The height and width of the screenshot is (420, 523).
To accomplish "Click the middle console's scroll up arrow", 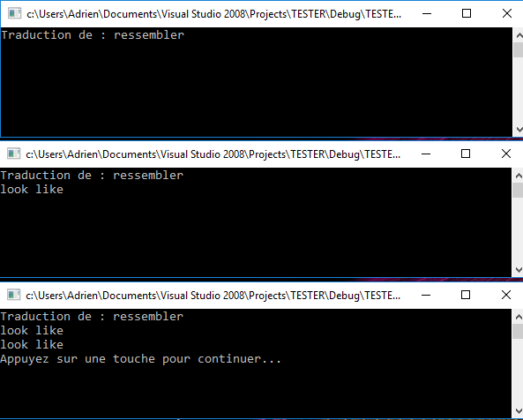I will coord(518,176).
